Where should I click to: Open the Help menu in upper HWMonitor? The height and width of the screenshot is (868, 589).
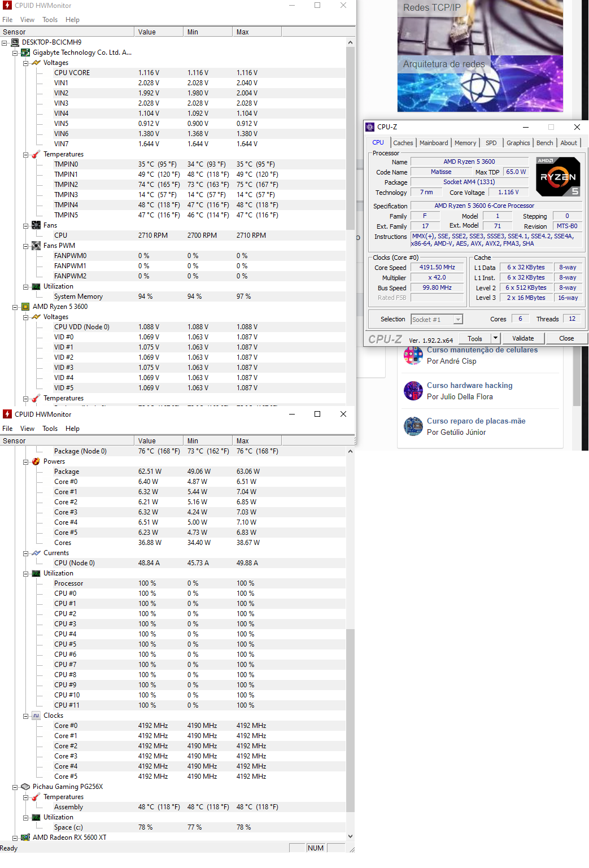click(x=72, y=20)
